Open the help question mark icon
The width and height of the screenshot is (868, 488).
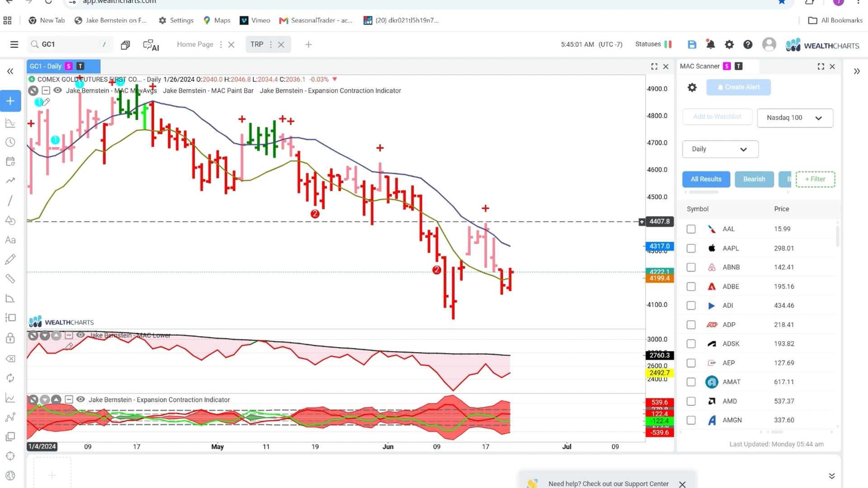tap(748, 44)
